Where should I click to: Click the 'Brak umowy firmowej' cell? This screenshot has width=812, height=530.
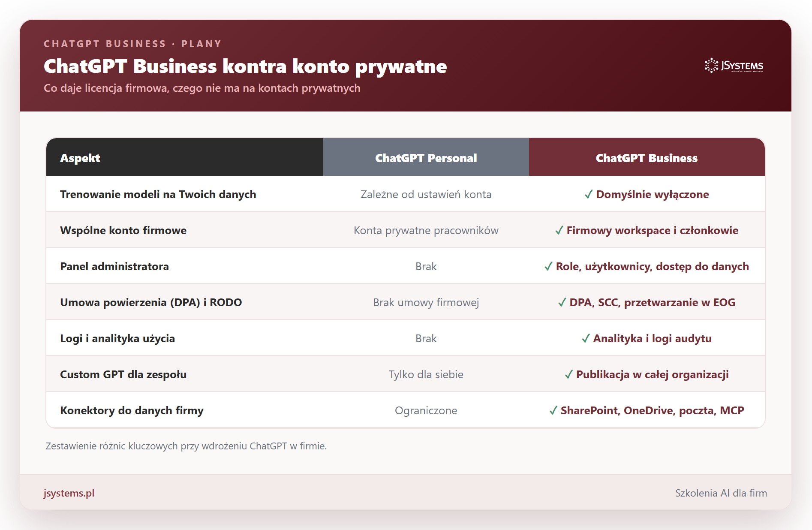click(426, 302)
